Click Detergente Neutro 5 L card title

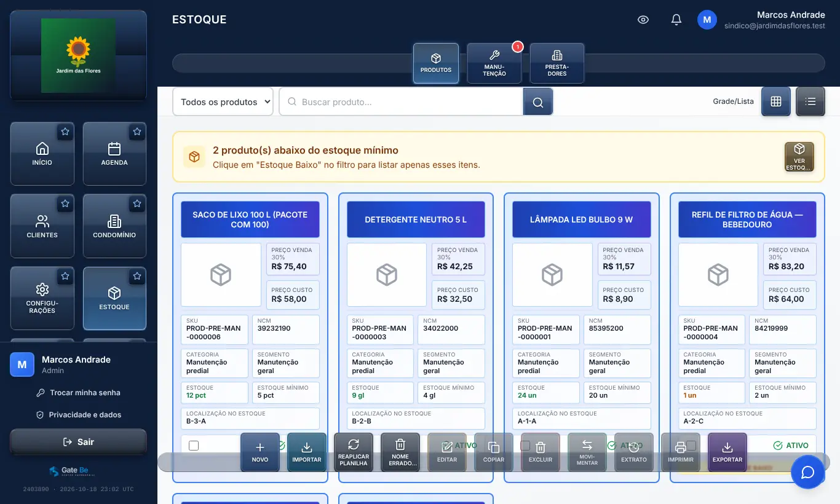pos(416,219)
